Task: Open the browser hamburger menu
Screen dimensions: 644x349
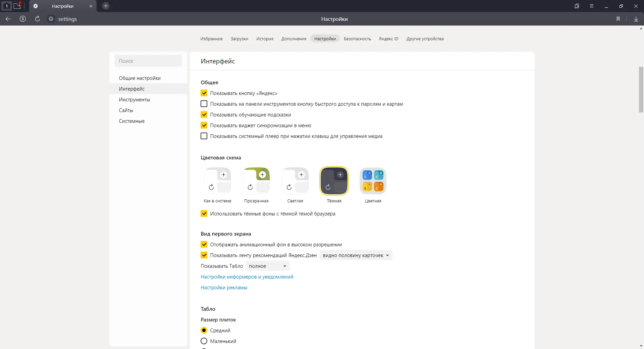Action: click(592, 6)
